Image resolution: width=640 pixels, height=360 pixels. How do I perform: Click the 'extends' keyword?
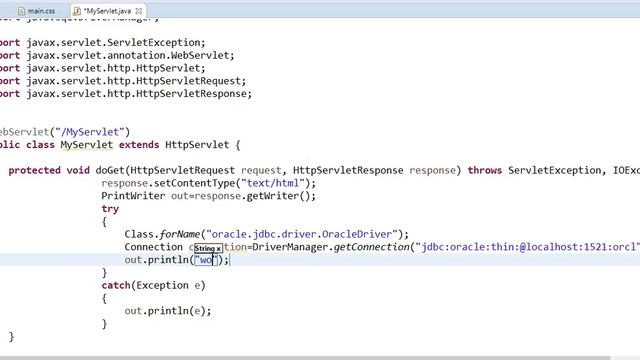tap(139, 145)
